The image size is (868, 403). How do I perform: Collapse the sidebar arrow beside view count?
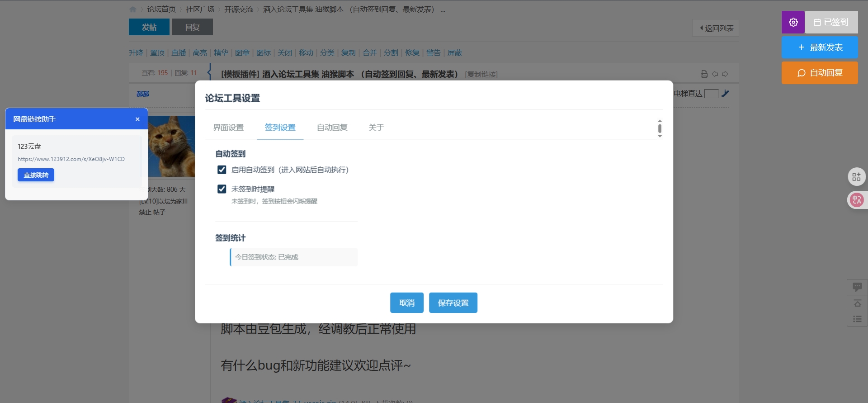[209, 72]
